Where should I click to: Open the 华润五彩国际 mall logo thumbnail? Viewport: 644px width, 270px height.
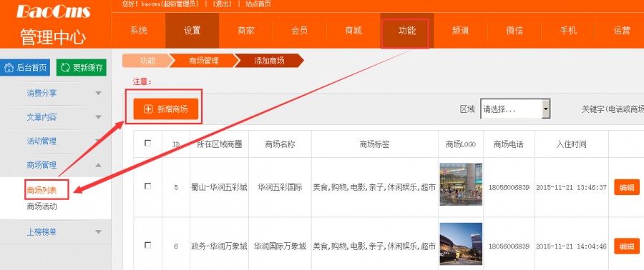tap(461, 184)
